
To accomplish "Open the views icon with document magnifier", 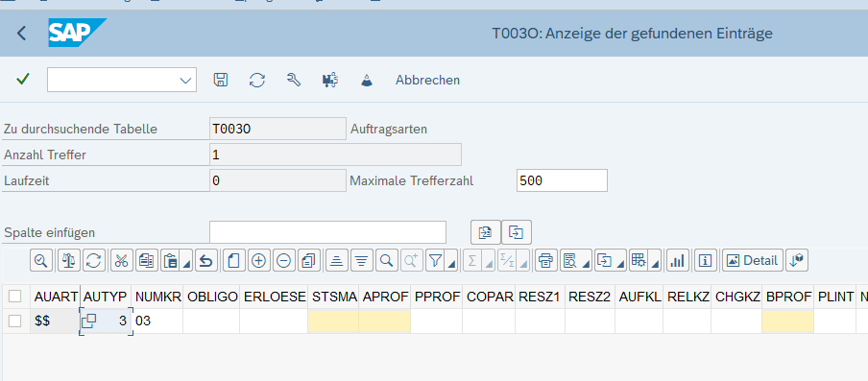I will (x=570, y=260).
